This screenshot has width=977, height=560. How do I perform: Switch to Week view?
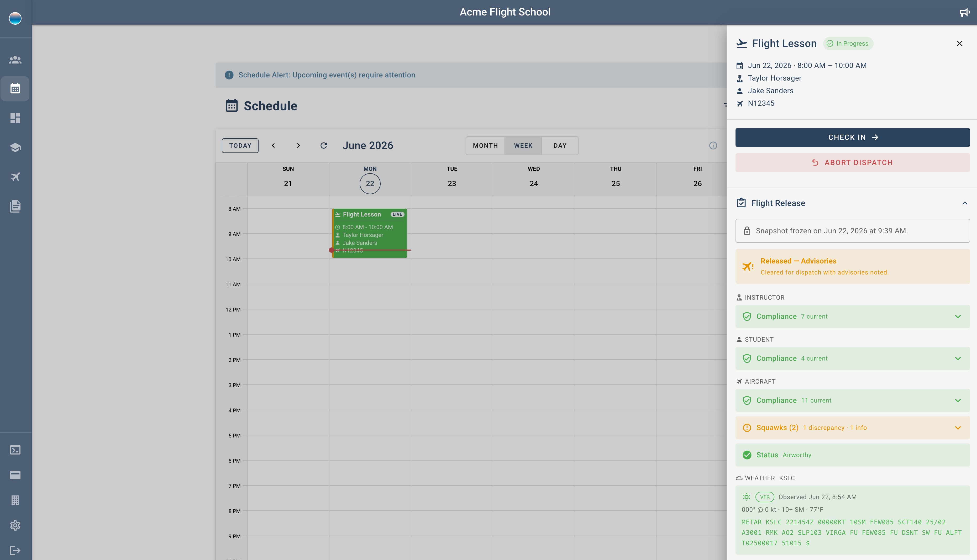click(523, 145)
